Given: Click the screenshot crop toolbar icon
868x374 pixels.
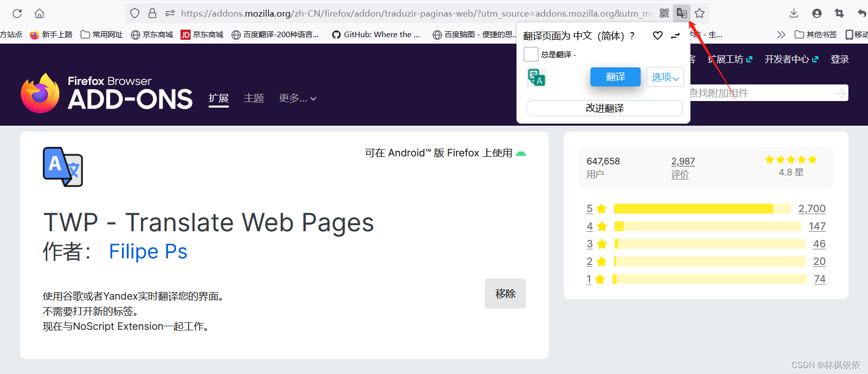Looking at the screenshot, I should click(x=839, y=14).
